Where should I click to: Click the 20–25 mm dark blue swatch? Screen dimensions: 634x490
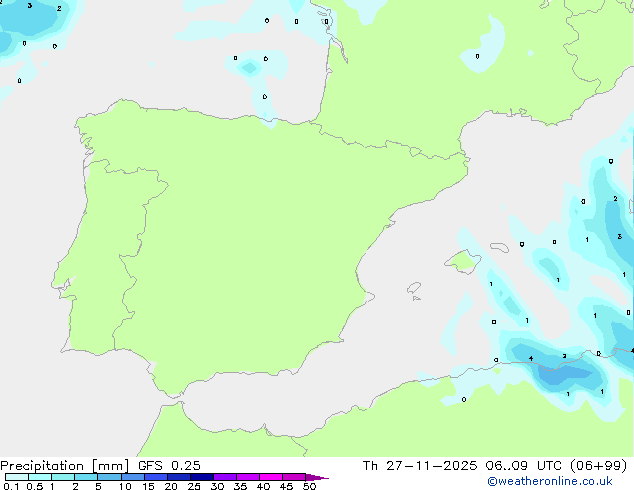179,477
